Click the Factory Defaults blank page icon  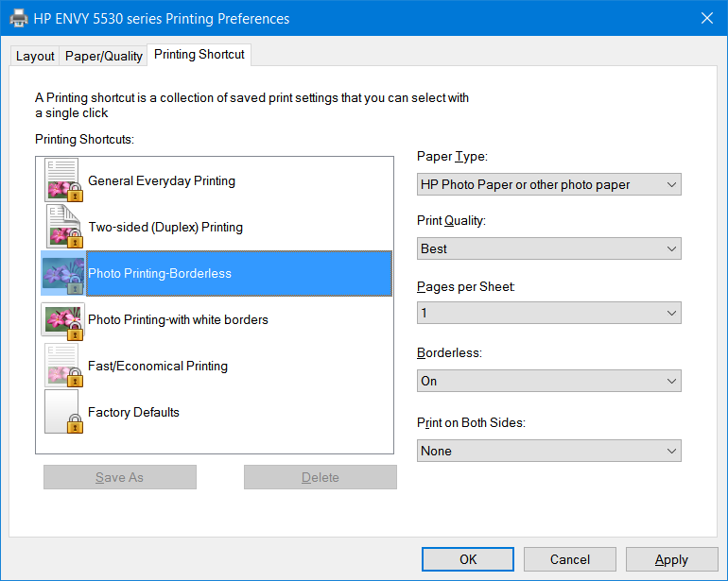pos(63,412)
